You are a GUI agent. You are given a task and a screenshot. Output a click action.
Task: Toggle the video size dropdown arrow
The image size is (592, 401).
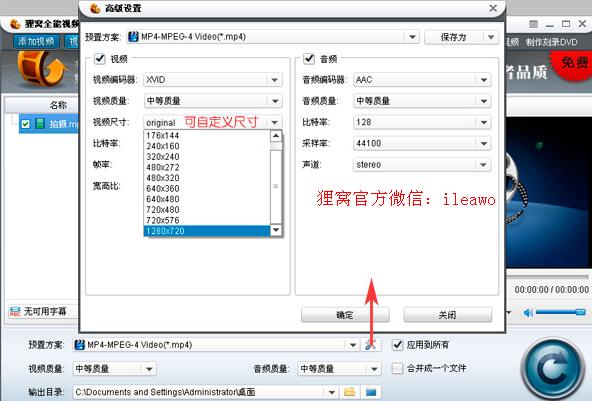coord(274,122)
